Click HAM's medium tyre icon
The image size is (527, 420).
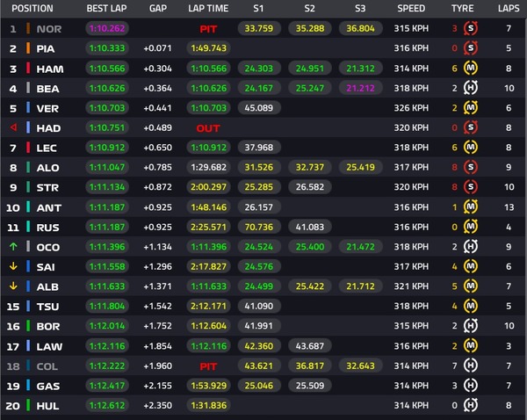(471, 68)
